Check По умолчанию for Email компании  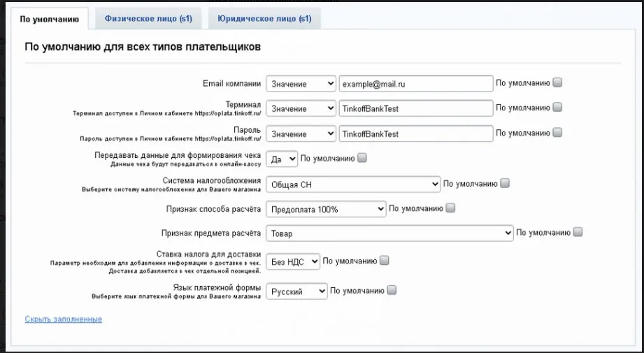click(x=557, y=82)
